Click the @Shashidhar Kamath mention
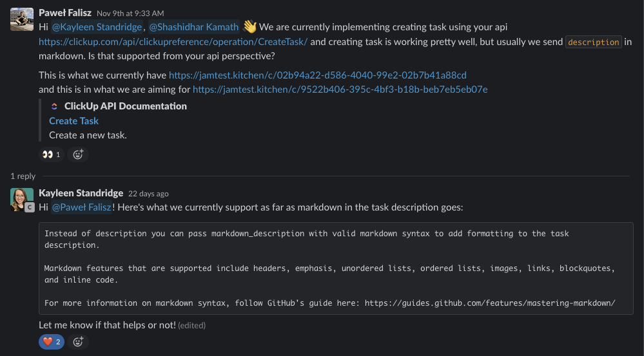Image resolution: width=644 pixels, height=356 pixels. click(x=194, y=27)
